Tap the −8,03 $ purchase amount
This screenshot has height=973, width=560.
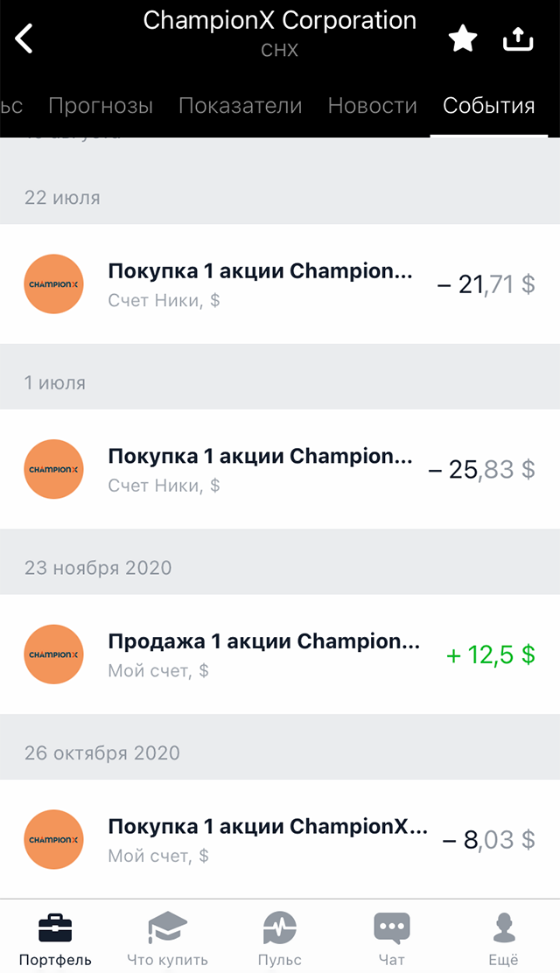(488, 840)
